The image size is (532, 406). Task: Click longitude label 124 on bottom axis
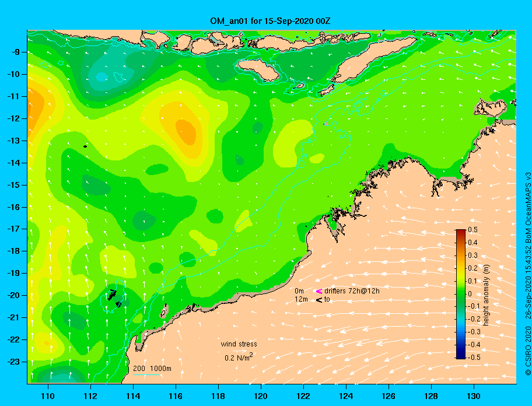[x=346, y=396]
